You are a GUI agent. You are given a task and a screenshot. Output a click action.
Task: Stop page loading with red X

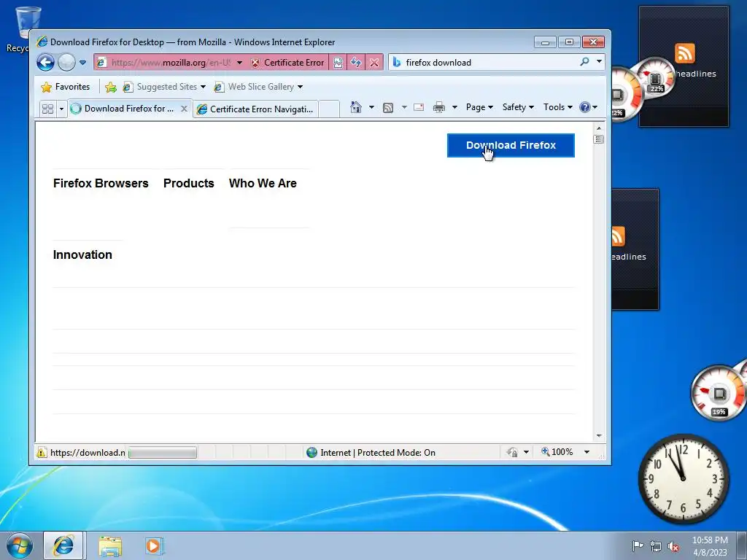[x=374, y=63]
